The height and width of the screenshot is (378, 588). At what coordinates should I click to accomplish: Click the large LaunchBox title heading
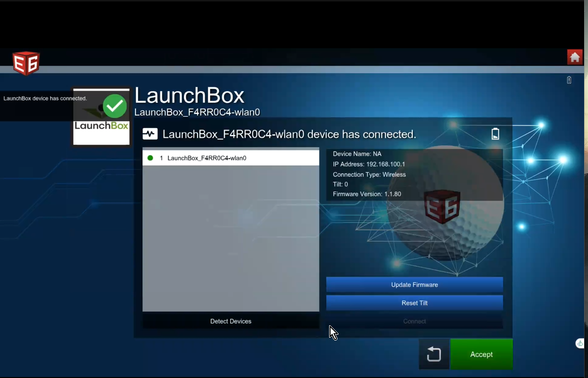189,95
